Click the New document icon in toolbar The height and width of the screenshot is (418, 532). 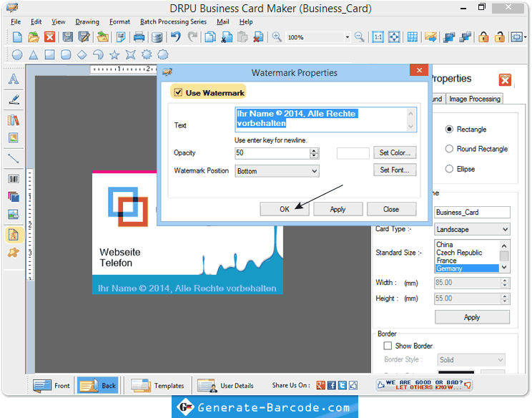point(17,37)
